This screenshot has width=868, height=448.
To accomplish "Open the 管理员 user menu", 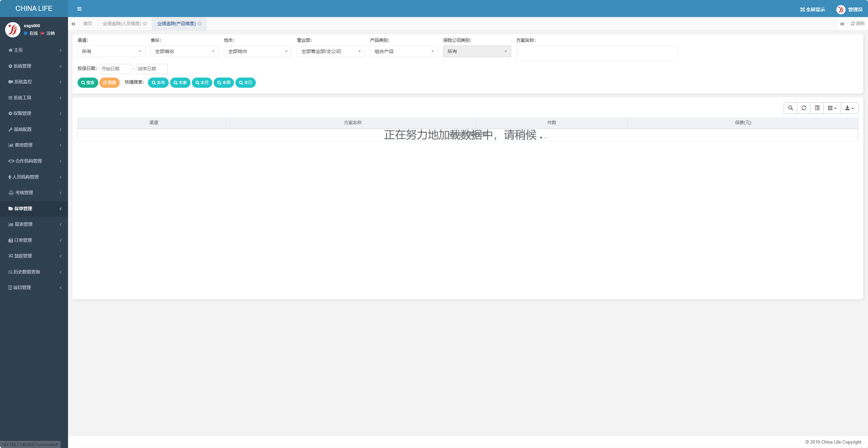I will (849, 10).
